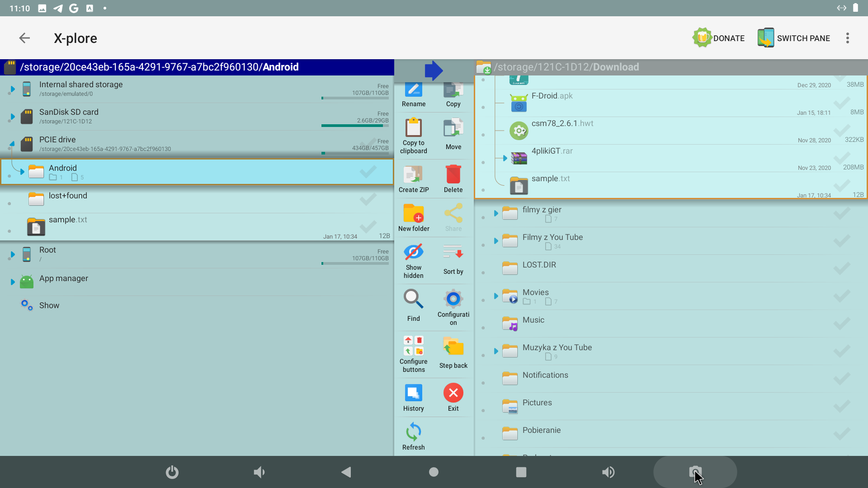Image resolution: width=868 pixels, height=488 pixels.
Task: Mark the F-Droid.apk checkmark
Action: (x=842, y=103)
